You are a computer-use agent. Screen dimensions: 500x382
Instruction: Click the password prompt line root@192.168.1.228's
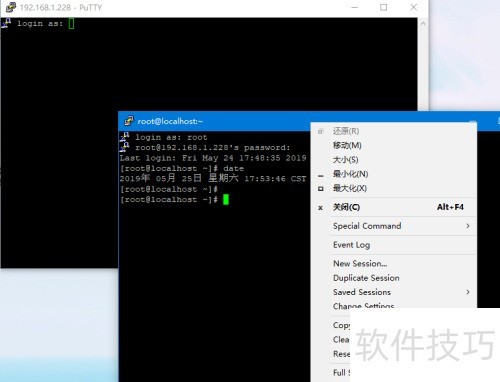213,147
